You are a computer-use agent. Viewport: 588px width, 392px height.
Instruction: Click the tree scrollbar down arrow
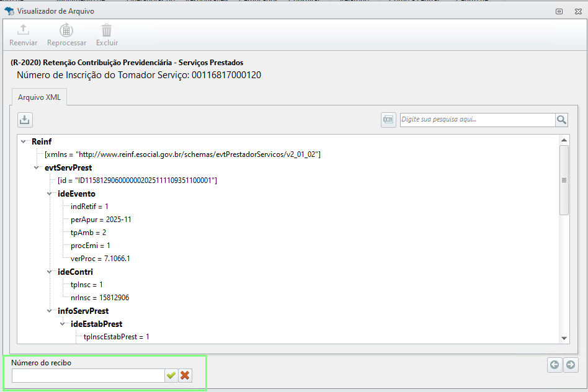(564, 339)
